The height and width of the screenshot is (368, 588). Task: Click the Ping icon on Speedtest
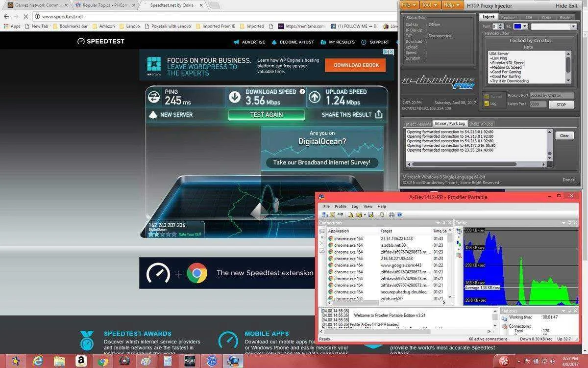(154, 97)
